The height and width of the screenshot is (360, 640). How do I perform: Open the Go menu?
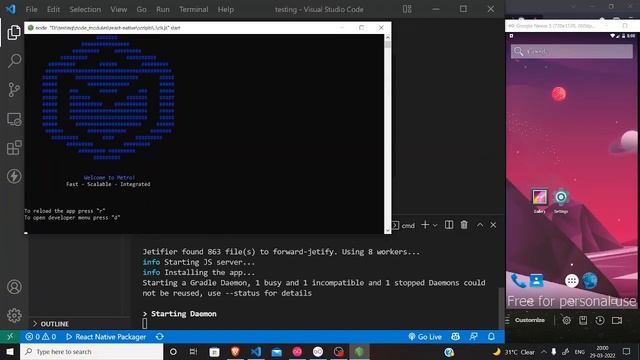[x=141, y=9]
